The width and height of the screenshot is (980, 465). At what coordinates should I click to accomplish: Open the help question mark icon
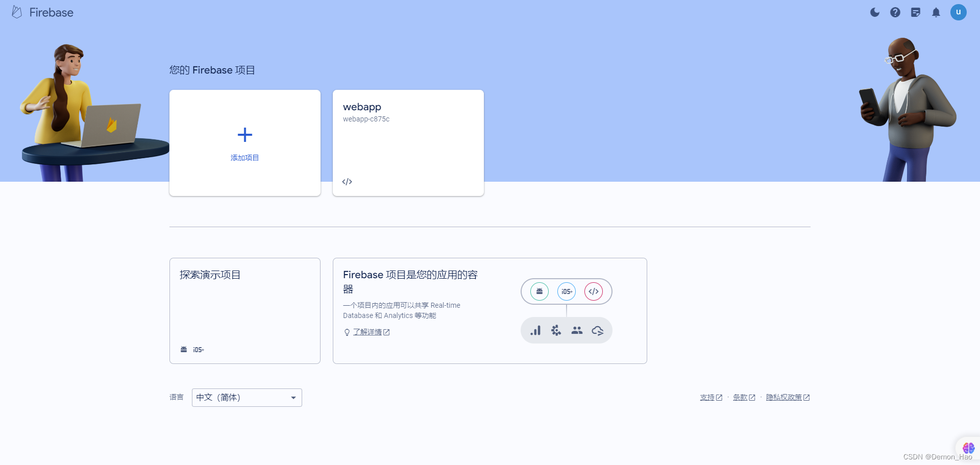pos(895,12)
